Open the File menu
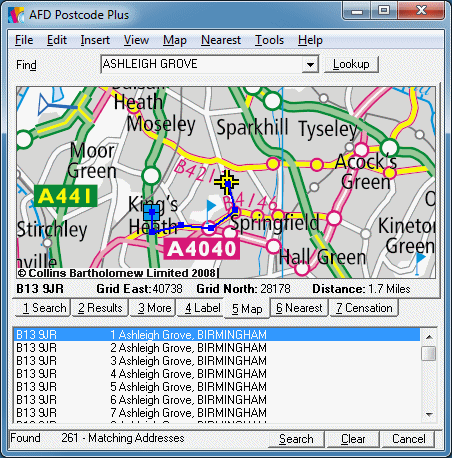This screenshot has width=452, height=458. coord(24,40)
